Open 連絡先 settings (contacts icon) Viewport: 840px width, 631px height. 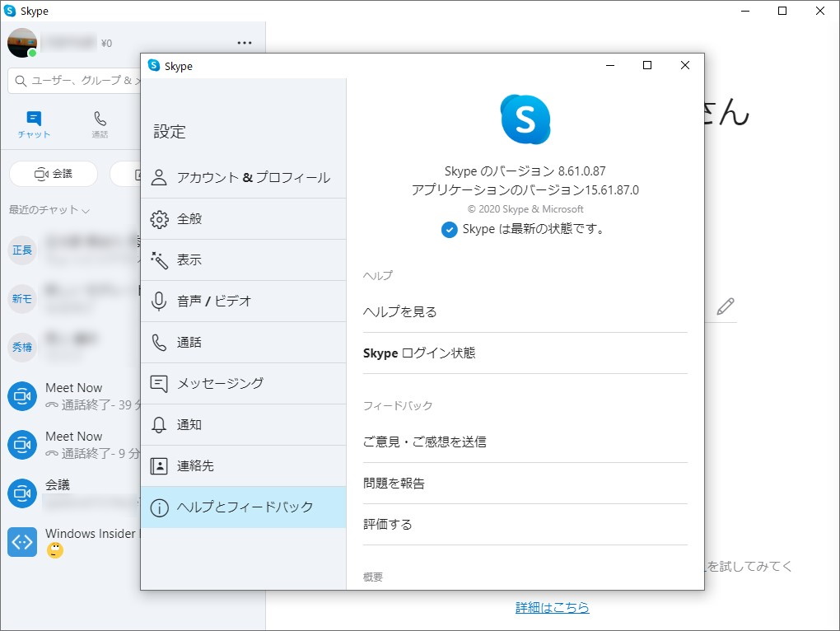[x=160, y=465]
